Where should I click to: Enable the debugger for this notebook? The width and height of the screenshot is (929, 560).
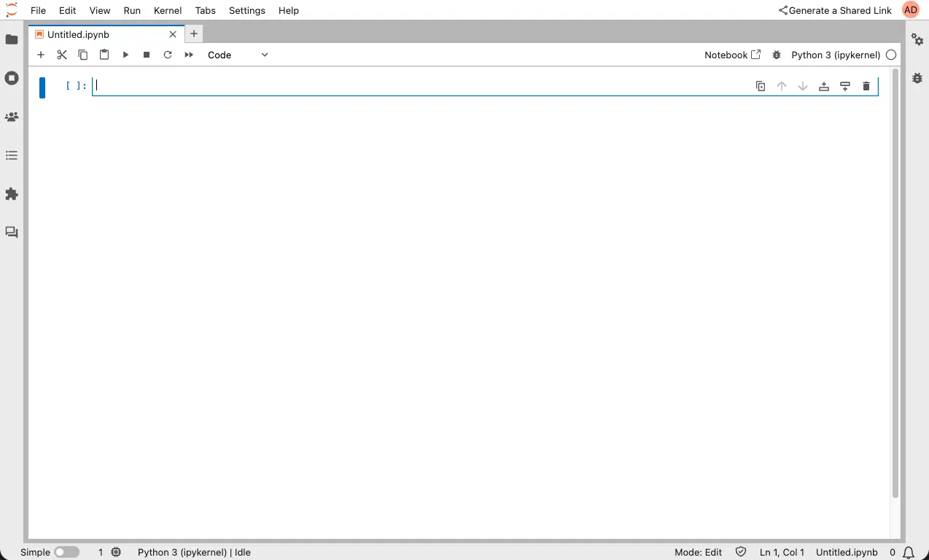tap(777, 55)
